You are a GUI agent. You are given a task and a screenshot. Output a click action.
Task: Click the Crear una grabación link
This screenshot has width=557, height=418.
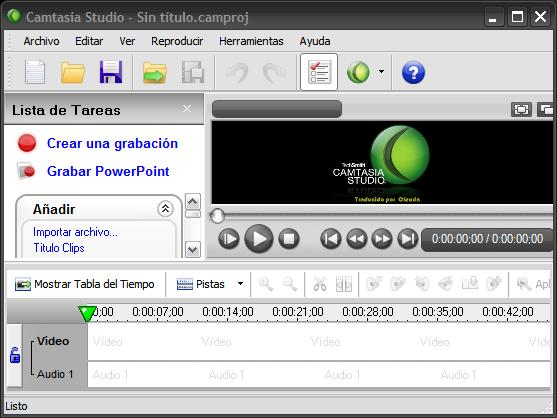click(112, 143)
